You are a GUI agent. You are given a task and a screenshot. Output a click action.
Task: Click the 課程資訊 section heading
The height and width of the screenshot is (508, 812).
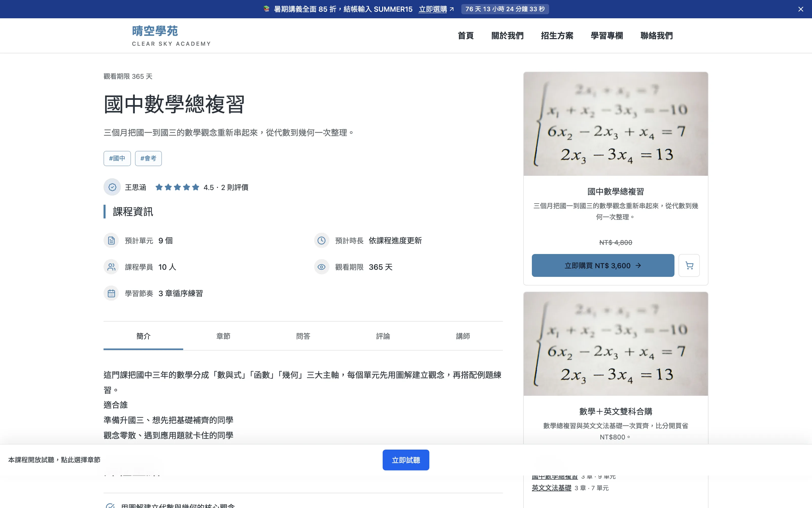pos(133,212)
